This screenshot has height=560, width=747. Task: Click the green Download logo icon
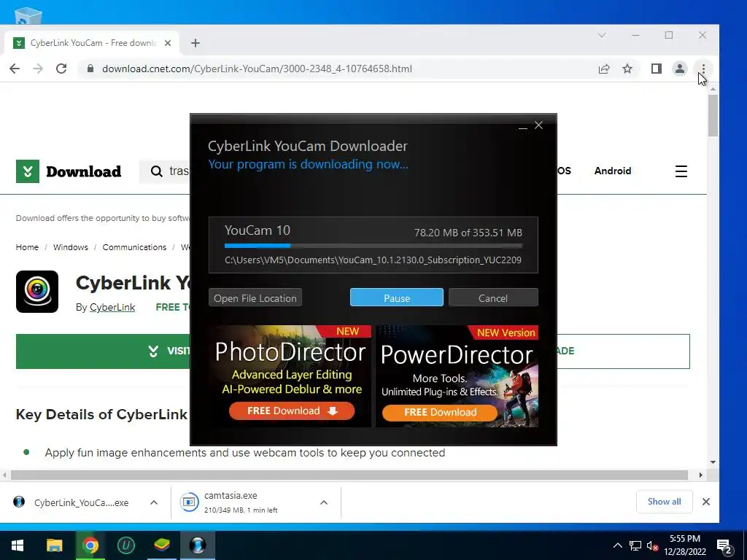coord(28,171)
